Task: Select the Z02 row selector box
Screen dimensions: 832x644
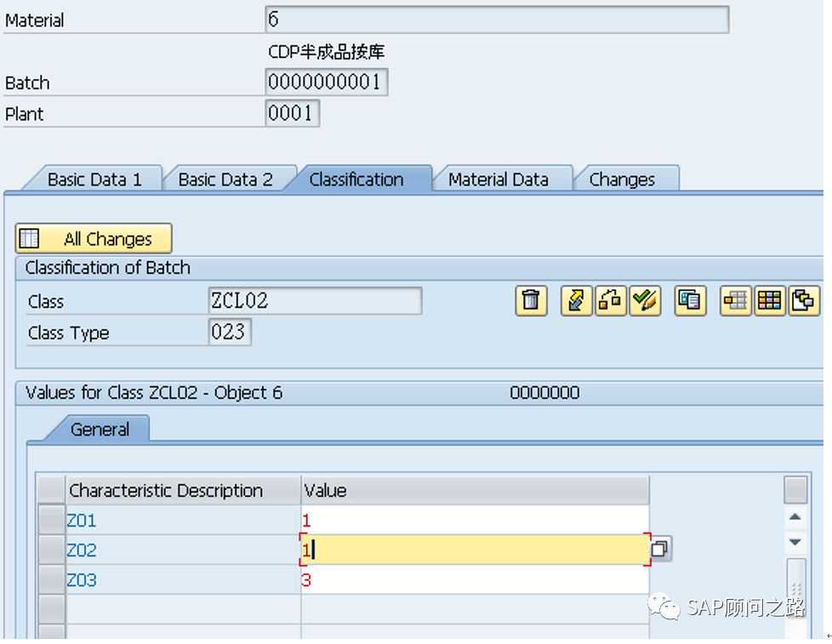Action: (52, 550)
